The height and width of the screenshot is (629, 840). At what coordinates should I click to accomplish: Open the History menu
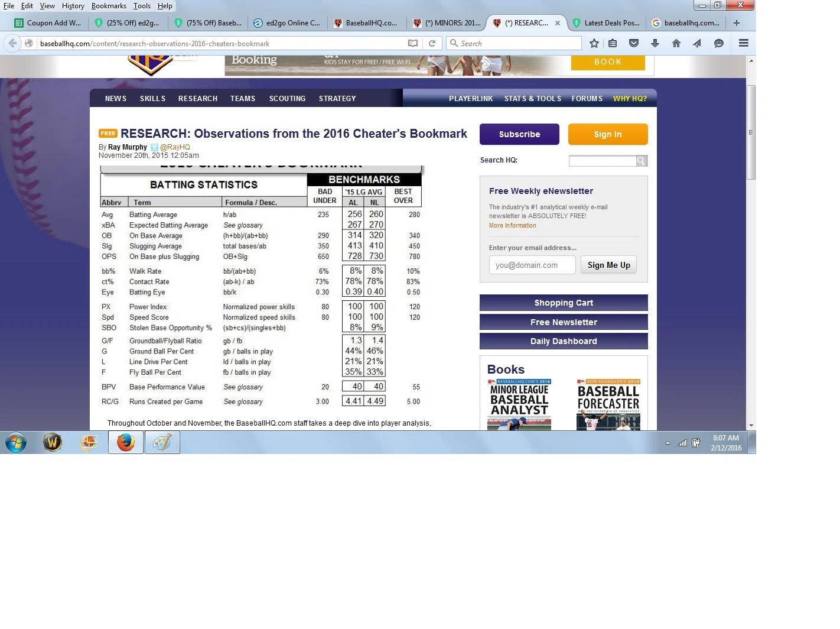point(73,6)
